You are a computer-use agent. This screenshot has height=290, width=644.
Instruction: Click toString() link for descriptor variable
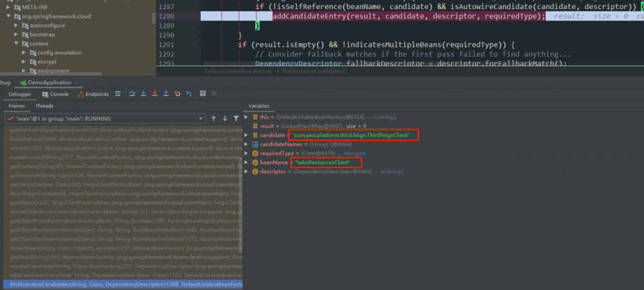392,172
